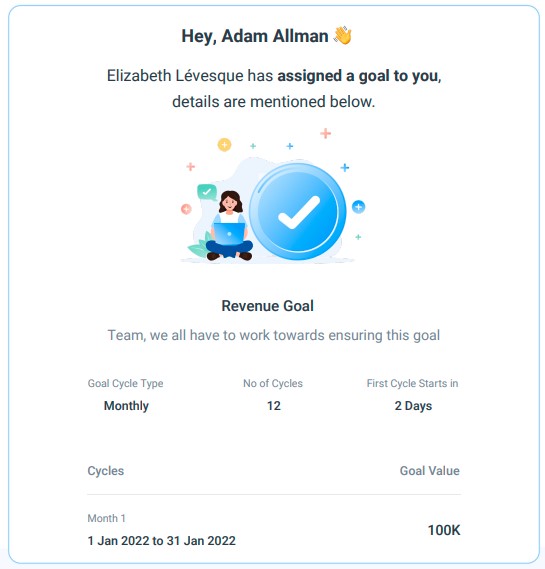Click the waving hand emoji
Image resolution: width=545 pixels, height=569 pixels.
(x=343, y=36)
